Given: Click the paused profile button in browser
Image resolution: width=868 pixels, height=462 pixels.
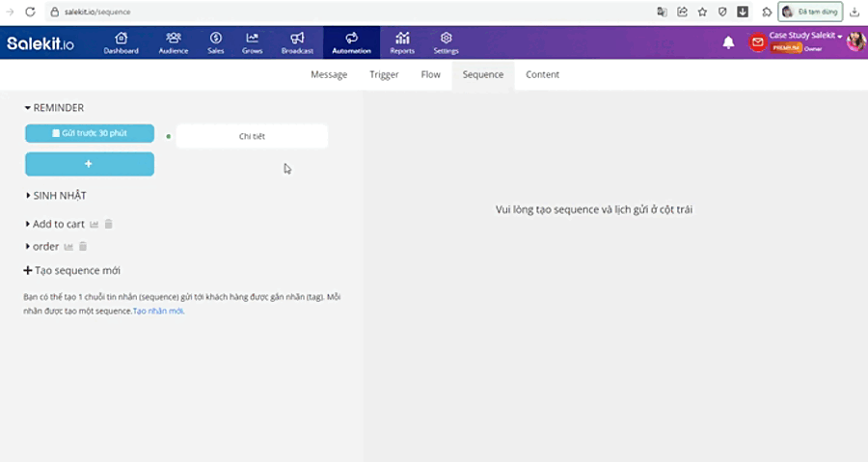Looking at the screenshot, I should [x=810, y=12].
